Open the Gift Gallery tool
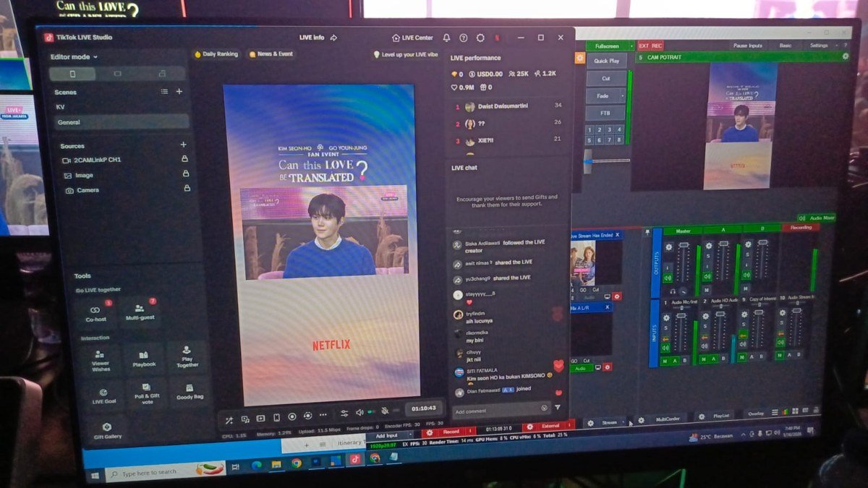868x488 pixels. (x=107, y=431)
